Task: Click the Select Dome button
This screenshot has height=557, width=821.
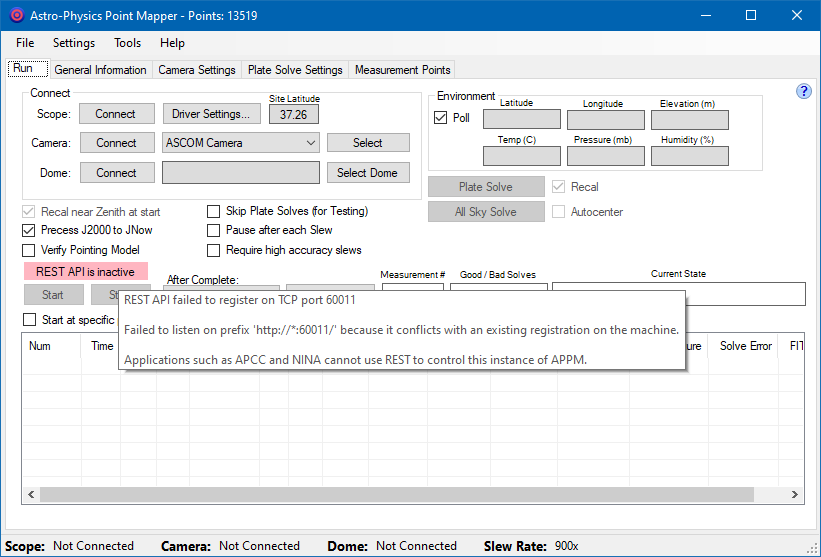Action: coord(368,173)
